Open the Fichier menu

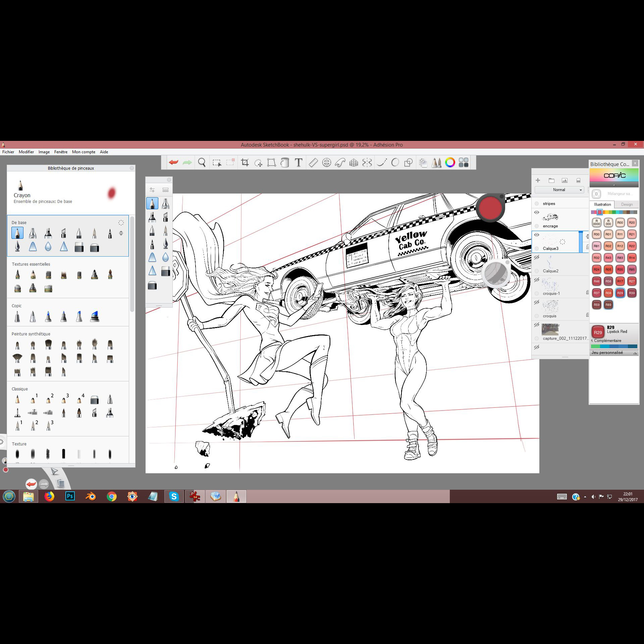[8, 152]
